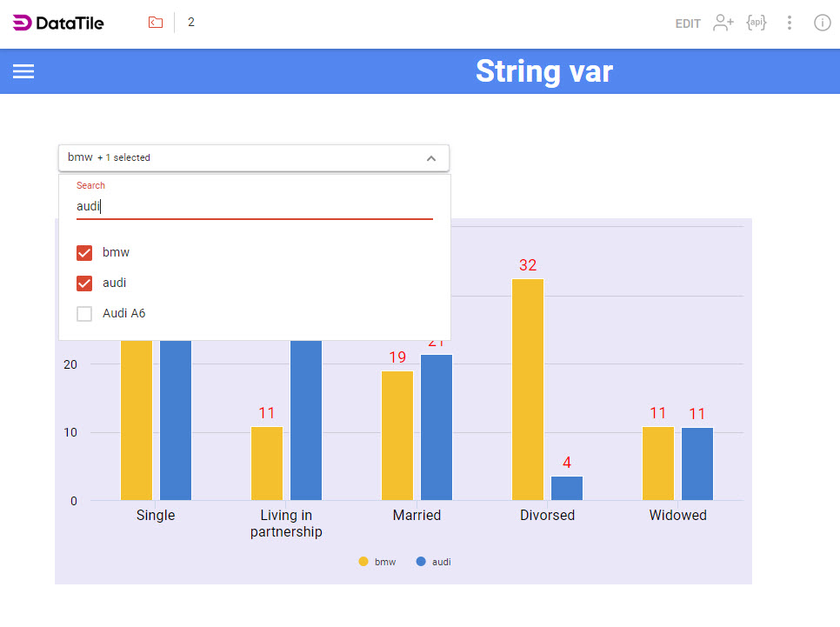Click the DataTile logo
The height and width of the screenshot is (627, 840).
(57, 22)
